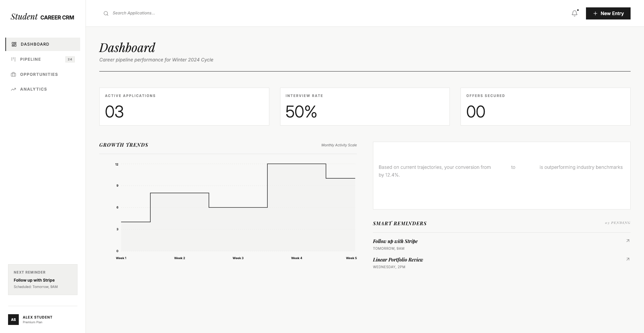Open the Dashboard menu item
644x333 pixels.
[43, 44]
